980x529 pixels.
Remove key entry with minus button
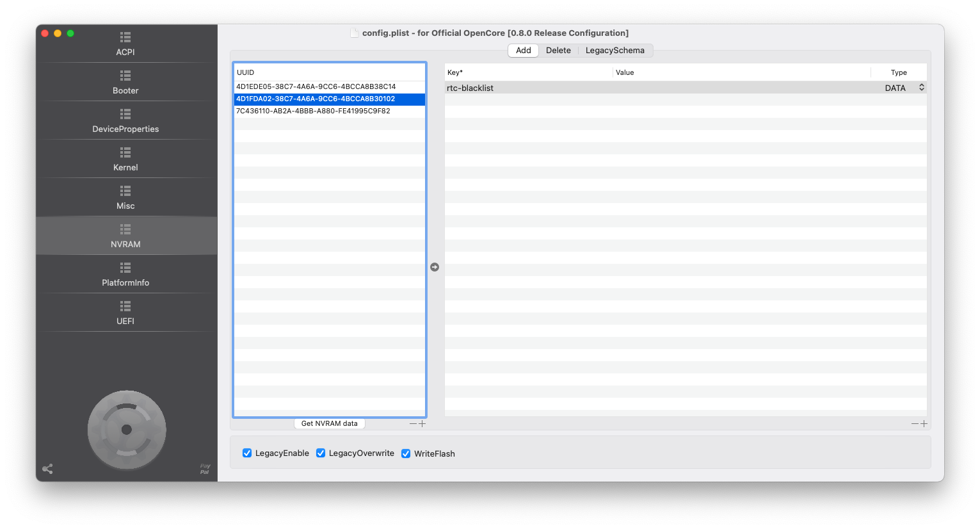tap(915, 423)
